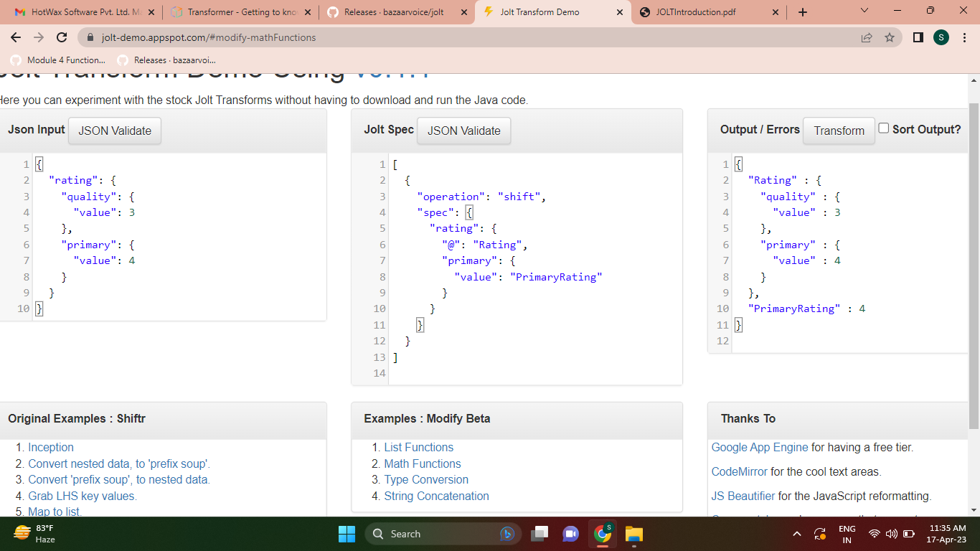980x551 pixels.
Task: Open Module 4 Function bookmark
Action: [57, 60]
